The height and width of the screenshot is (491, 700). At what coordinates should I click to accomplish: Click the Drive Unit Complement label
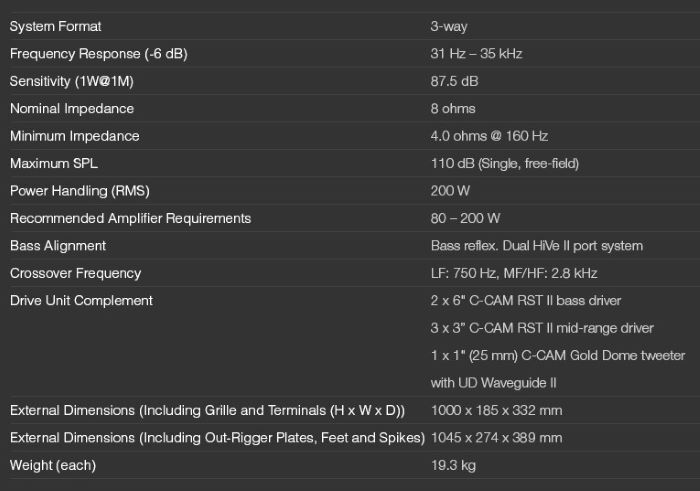coord(81,300)
